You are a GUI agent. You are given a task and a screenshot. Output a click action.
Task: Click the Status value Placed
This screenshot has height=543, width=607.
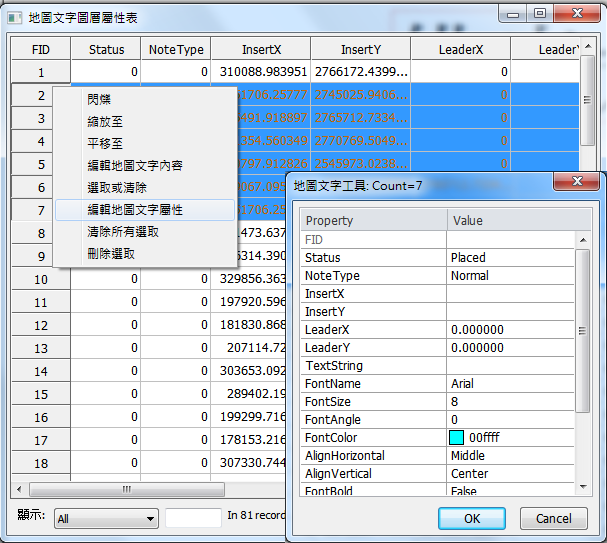click(x=468, y=258)
